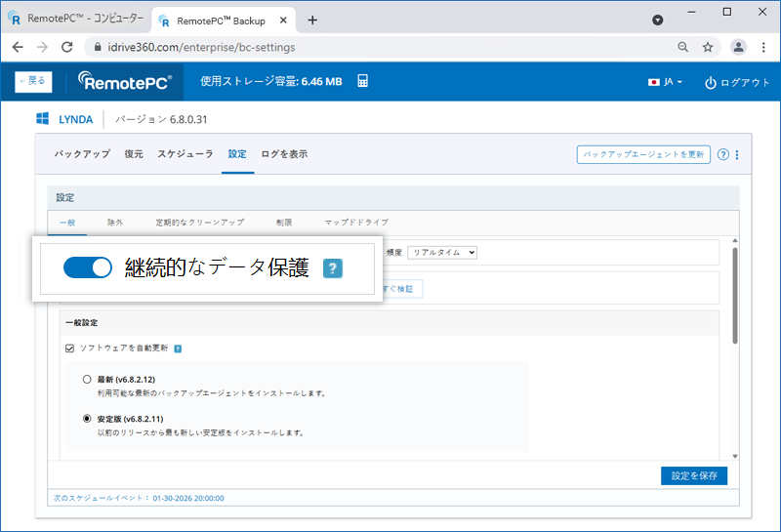Viewport: 781px width, 532px height.
Task: Click バックアップエージェントを更新 button
Action: pos(643,154)
